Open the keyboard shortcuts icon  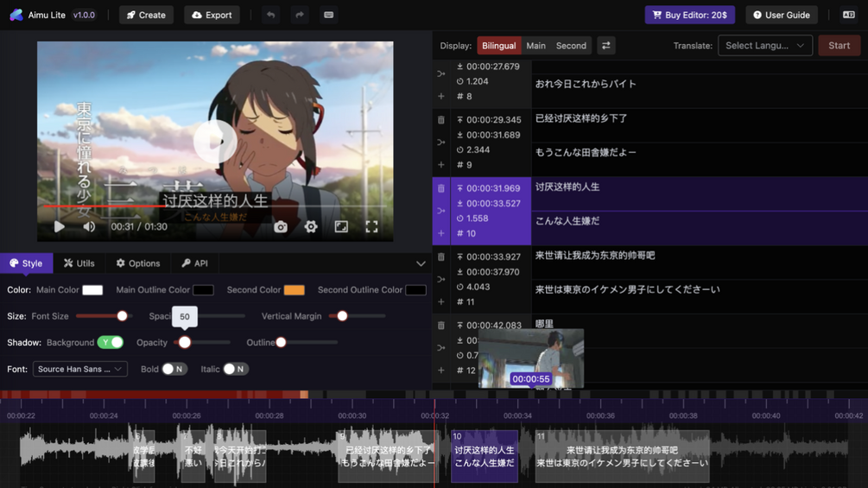pos(328,15)
